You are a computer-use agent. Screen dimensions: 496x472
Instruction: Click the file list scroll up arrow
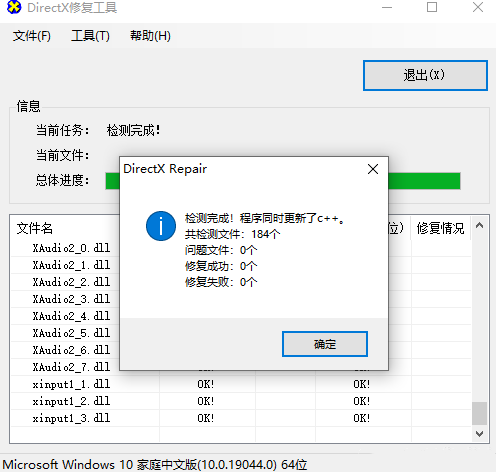point(479,226)
